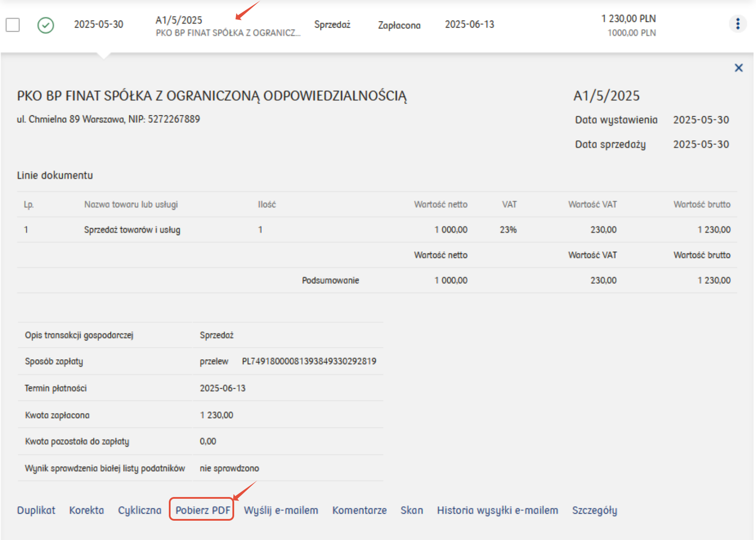Open the Duplikat link

(x=36, y=510)
